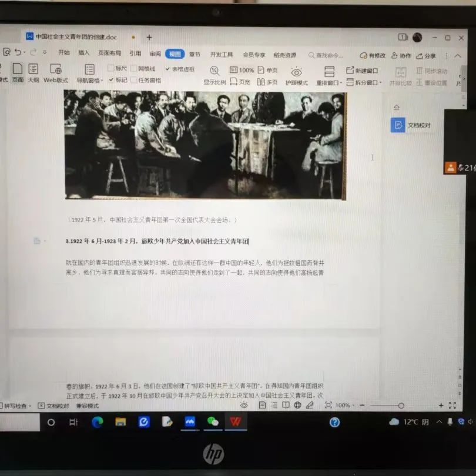Screen dimensions: 476x476
Task: Toggle the ruler (标尺) checkbox
Action: coord(111,69)
